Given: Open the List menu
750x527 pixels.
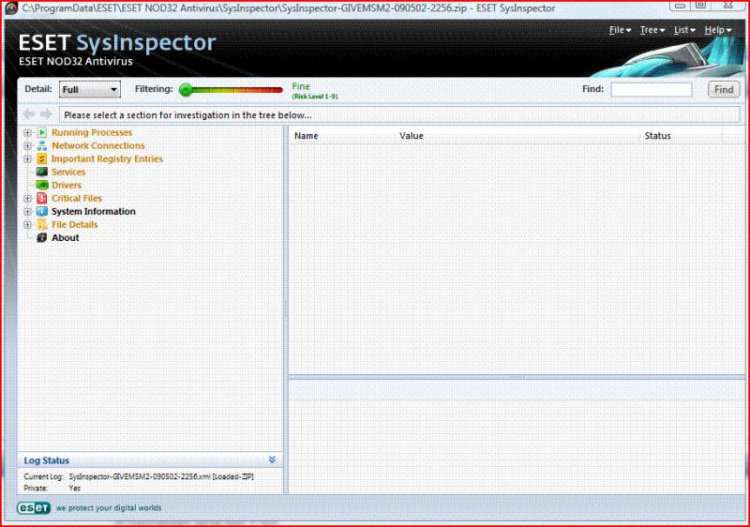Looking at the screenshot, I should [684, 30].
